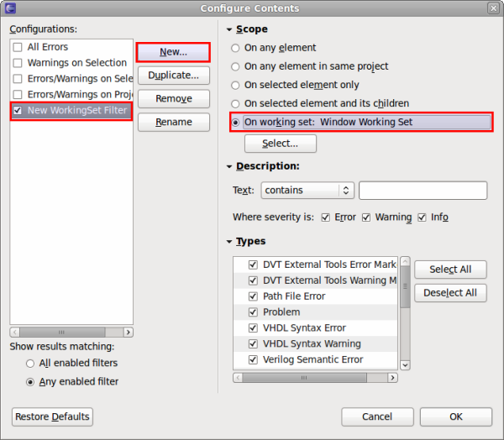The image size is (504, 440).
Task: Cancel the dialog
Action: coord(377,416)
